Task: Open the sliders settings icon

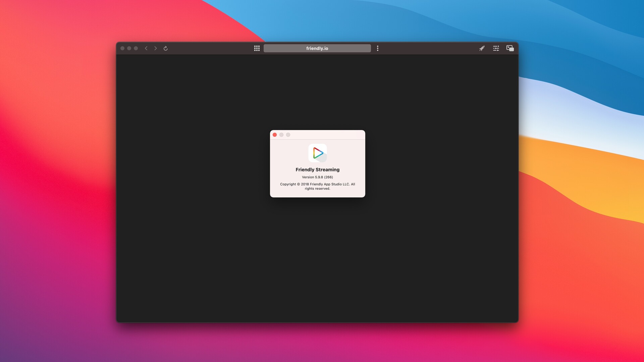Action: pyautogui.click(x=496, y=48)
